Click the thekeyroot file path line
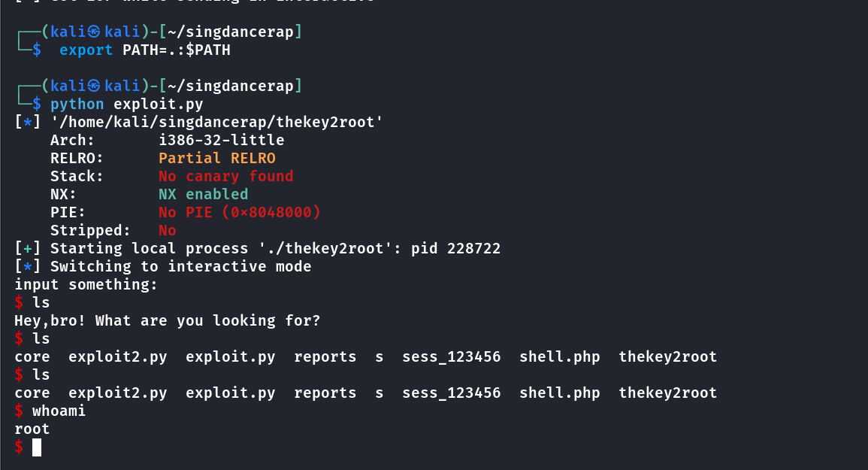 coord(216,122)
